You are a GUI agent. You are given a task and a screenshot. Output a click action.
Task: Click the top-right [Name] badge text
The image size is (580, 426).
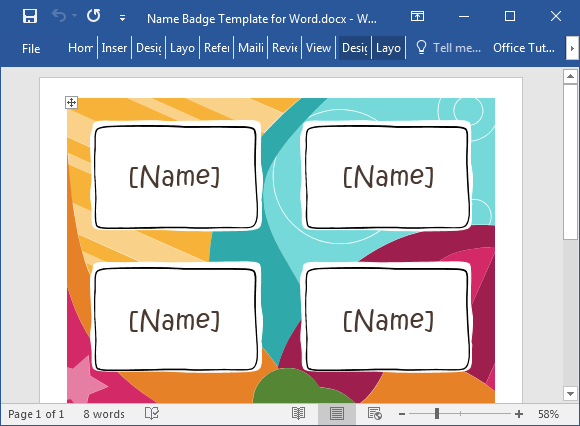pyautogui.click(x=388, y=177)
